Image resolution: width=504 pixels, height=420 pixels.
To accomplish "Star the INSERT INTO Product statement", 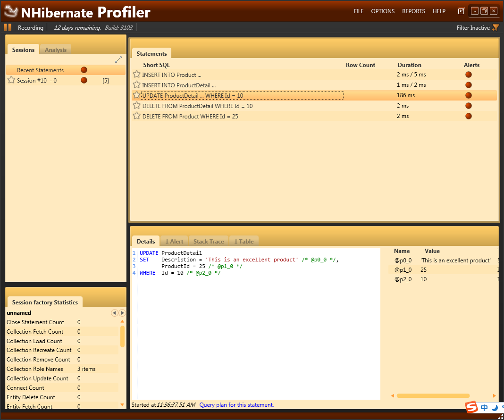I will 136,75.
